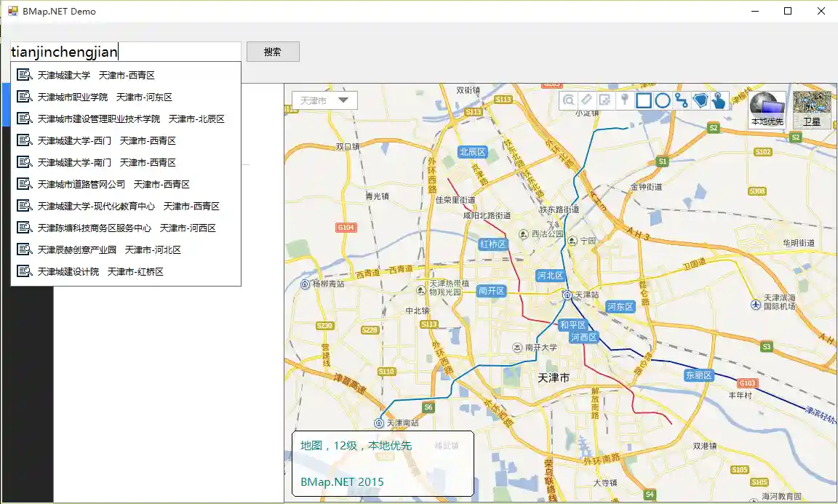
Task: Switch to 卫星 satellite map view
Action: coord(811,110)
